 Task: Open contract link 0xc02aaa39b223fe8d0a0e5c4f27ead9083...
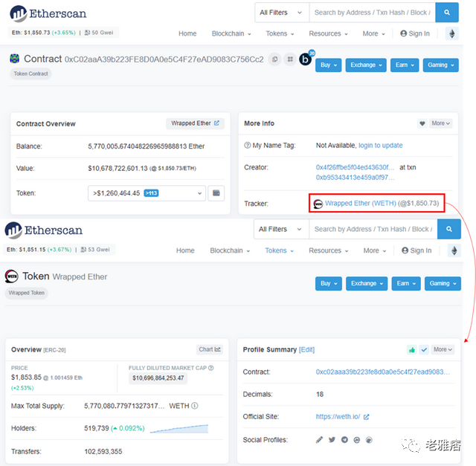(x=383, y=372)
